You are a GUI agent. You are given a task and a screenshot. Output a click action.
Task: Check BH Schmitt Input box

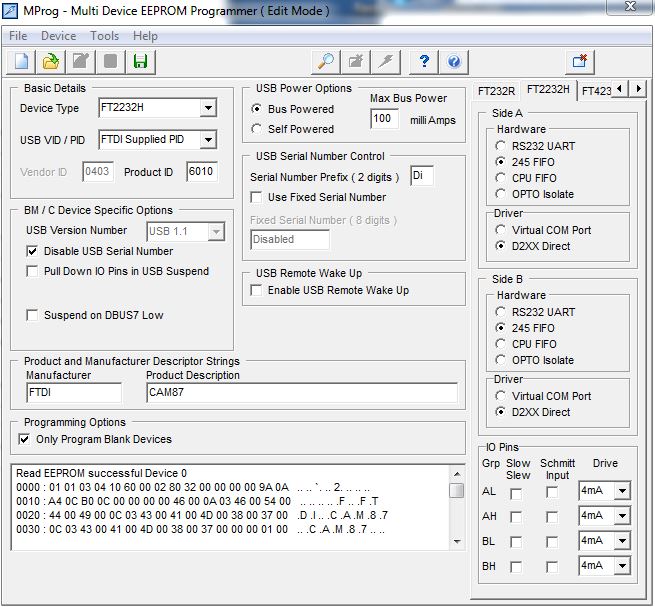click(x=552, y=567)
